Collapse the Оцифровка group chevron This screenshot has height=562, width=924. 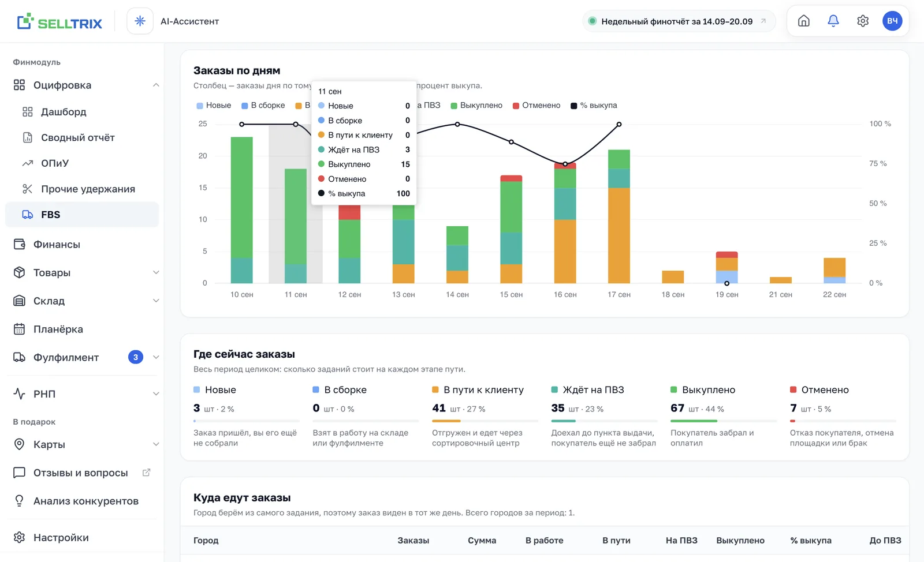pyautogui.click(x=156, y=85)
